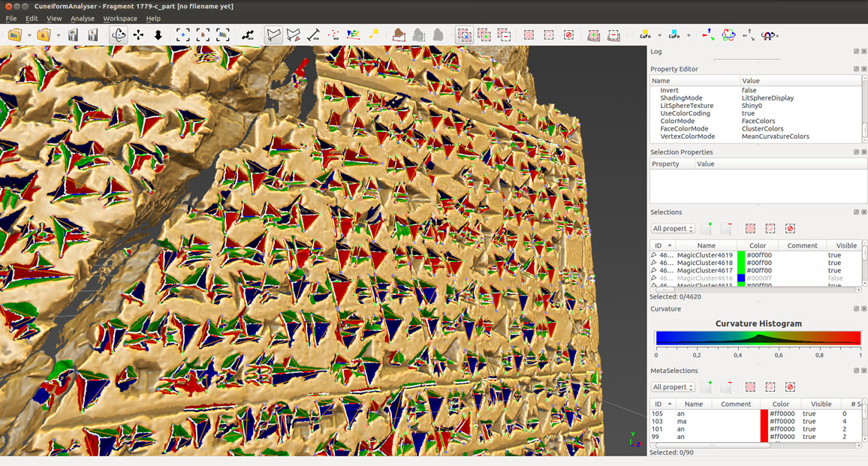Click the clear selection (red prohibition) icon

click(568, 34)
